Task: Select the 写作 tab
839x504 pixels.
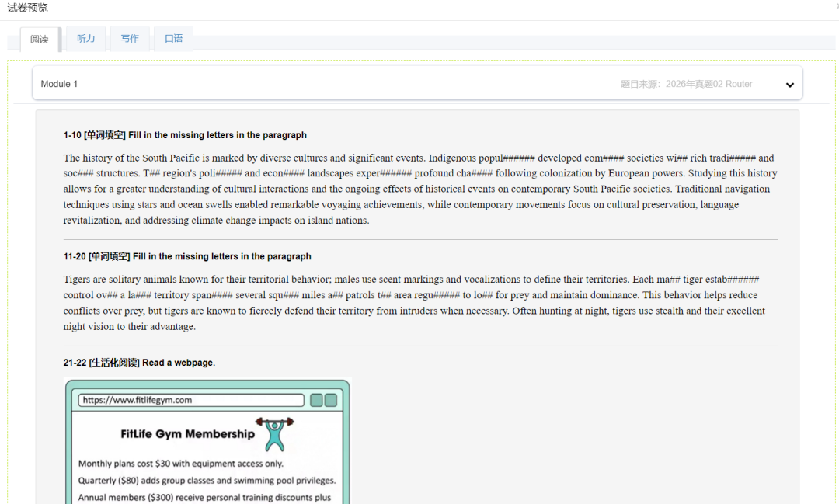Action: tap(130, 38)
